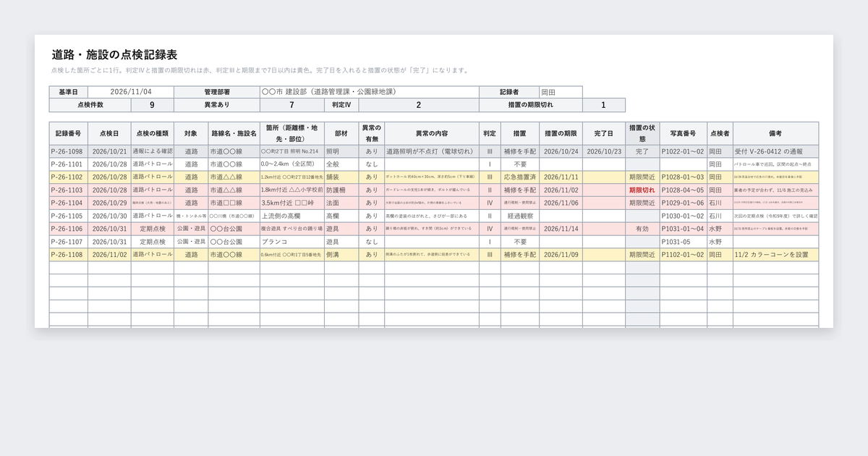
Task: Select the 記録番号 column header
Action: (69, 134)
